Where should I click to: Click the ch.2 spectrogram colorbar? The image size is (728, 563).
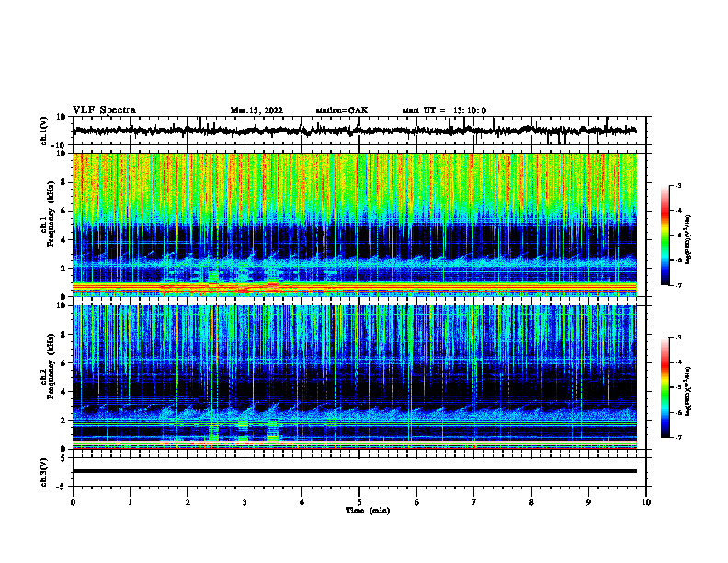(x=665, y=387)
